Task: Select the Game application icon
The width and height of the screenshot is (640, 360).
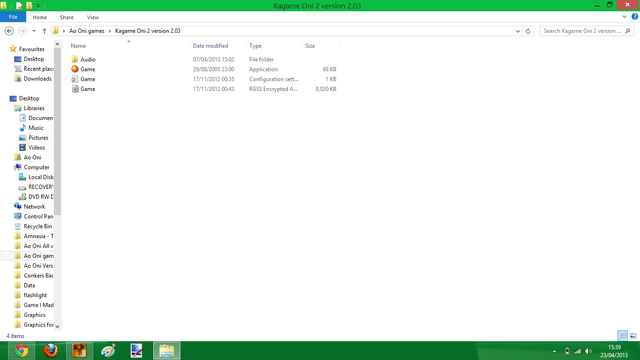Action: (x=75, y=69)
